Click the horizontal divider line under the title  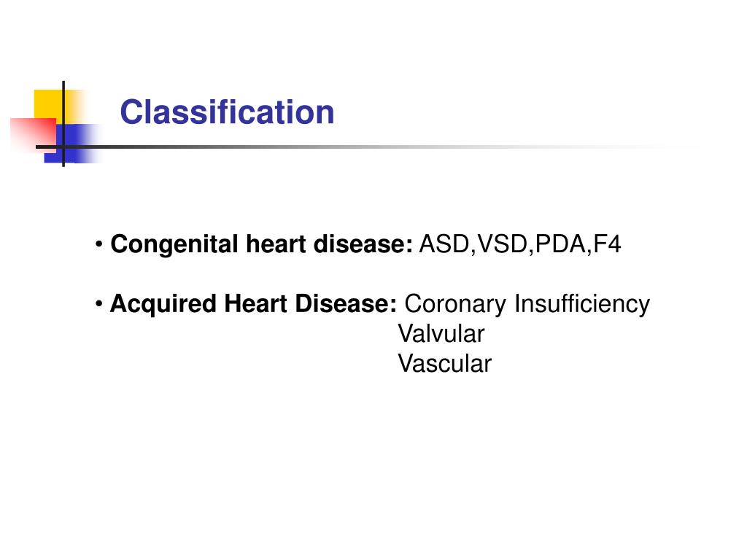pyautogui.click(x=365, y=147)
